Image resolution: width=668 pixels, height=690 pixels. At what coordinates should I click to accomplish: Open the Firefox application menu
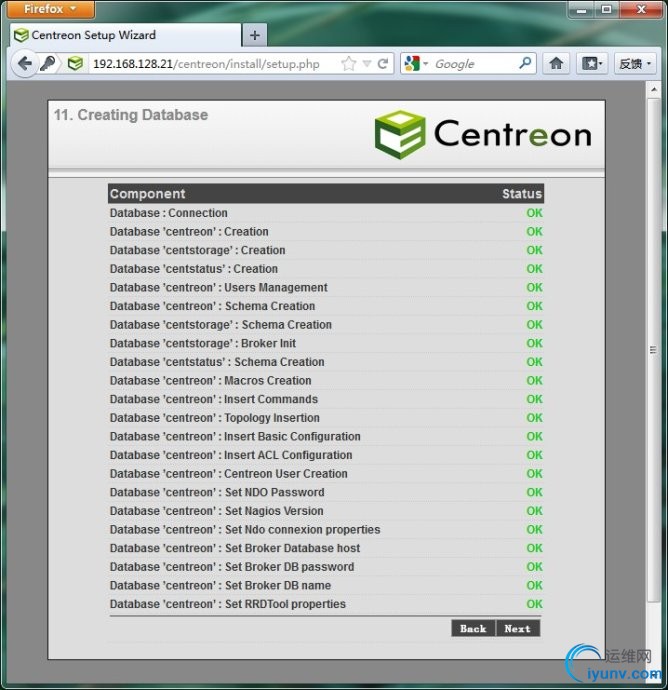50,9
